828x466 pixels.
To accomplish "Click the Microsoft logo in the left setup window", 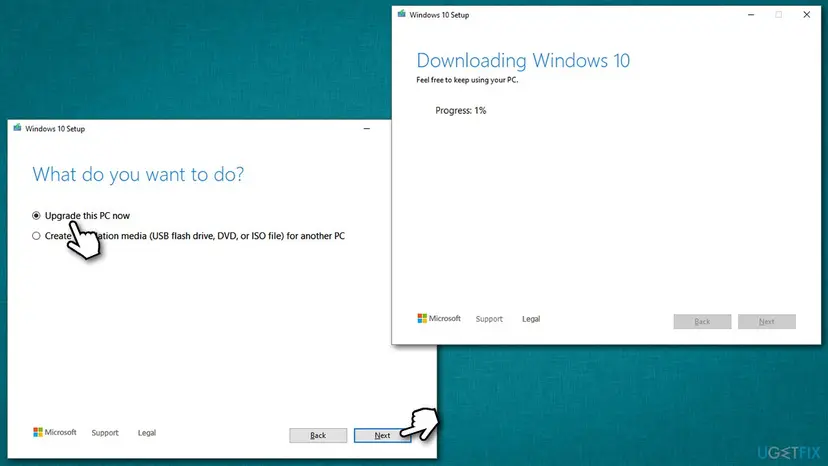I will tap(55, 432).
